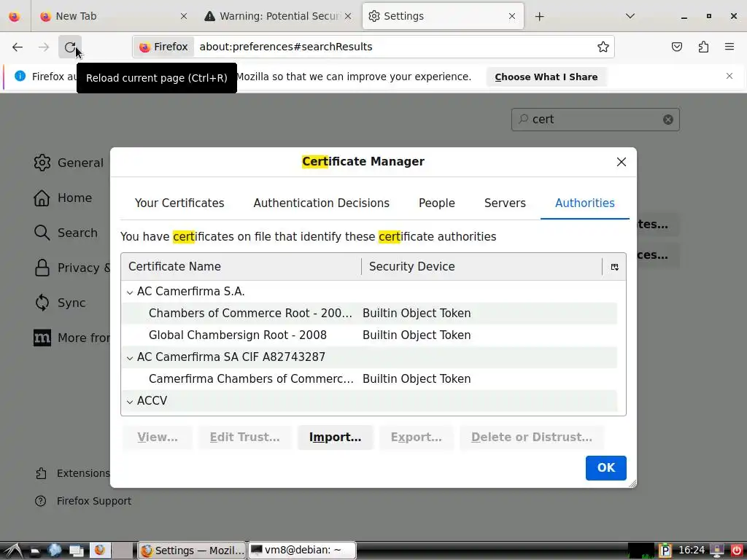This screenshot has width=747, height=560.
Task: Open the Firefox hamburger application menu
Action: point(729,47)
